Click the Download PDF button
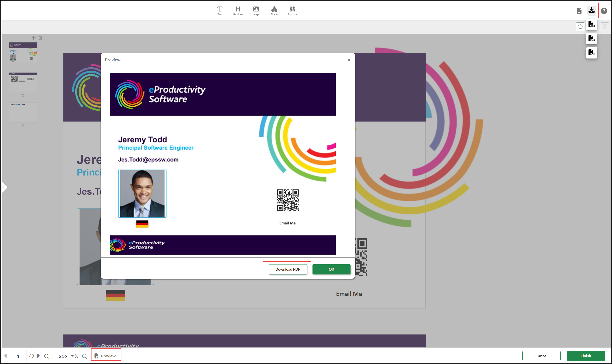This screenshot has width=612, height=364. point(287,269)
